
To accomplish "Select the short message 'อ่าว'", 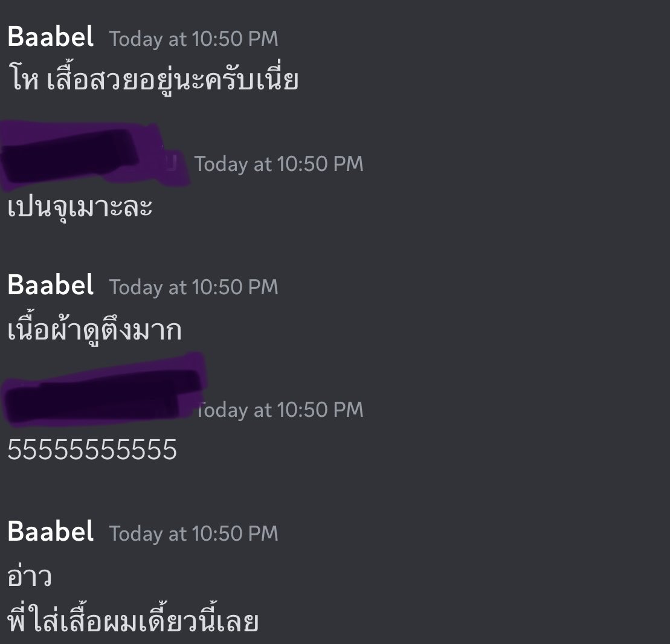I will pyautogui.click(x=30, y=576).
